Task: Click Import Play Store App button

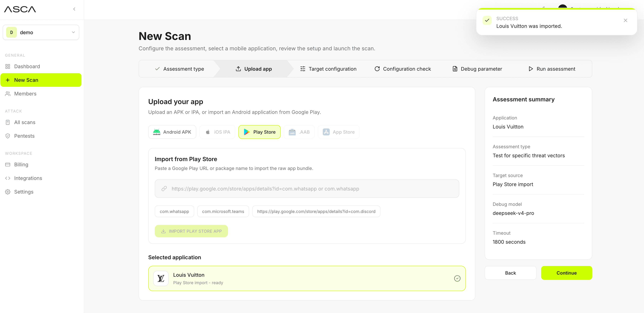Action: (x=191, y=231)
